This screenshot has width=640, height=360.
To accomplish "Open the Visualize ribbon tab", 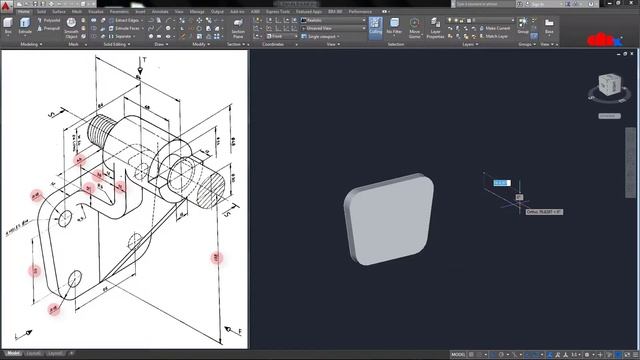I will tap(96, 11).
